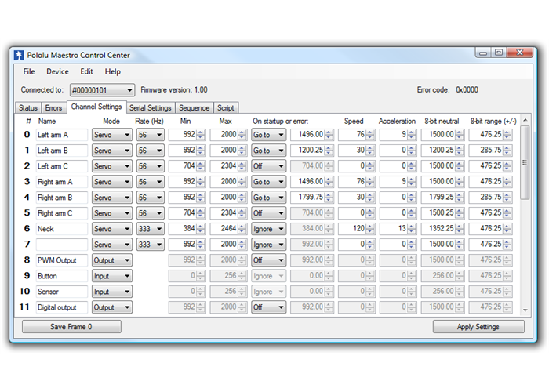Image resolution: width=549 pixels, height=392 pixels.
Task: Expand the Connected to device dropdown
Action: tap(102, 90)
